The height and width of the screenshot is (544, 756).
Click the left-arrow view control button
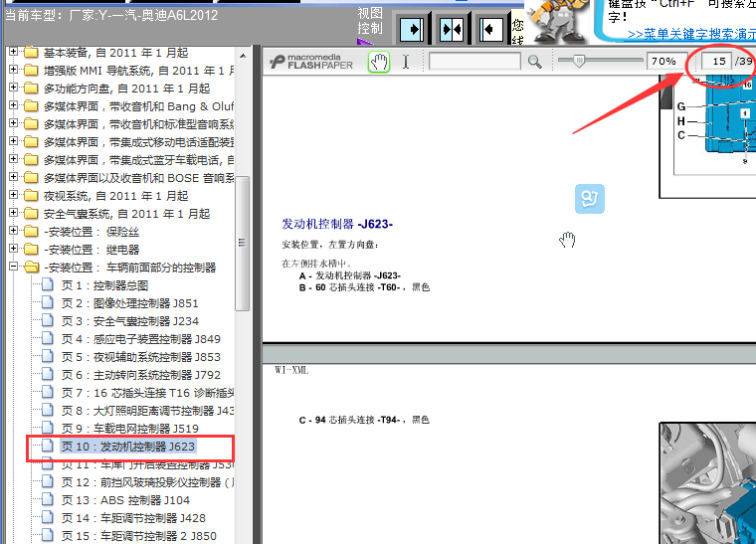pyautogui.click(x=491, y=30)
